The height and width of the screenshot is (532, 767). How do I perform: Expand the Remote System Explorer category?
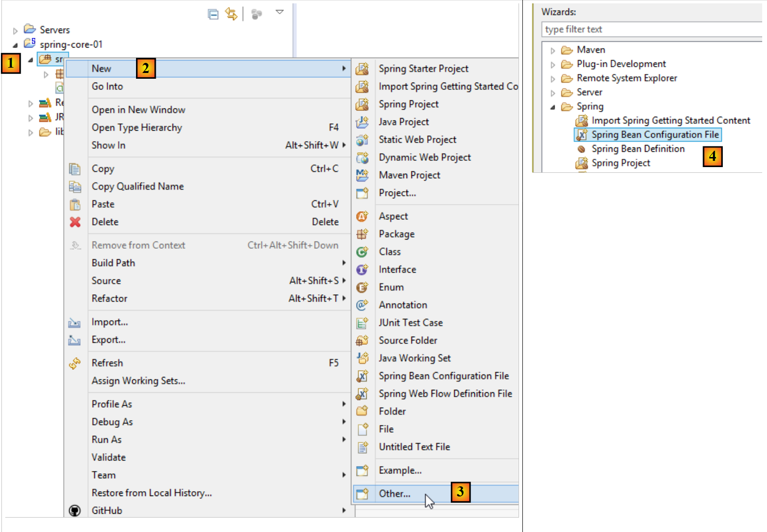[x=553, y=79]
